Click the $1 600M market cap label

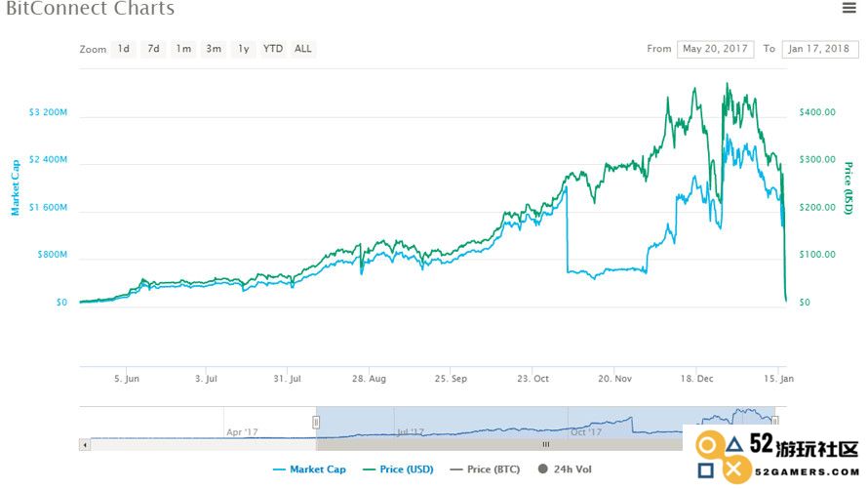(x=48, y=207)
